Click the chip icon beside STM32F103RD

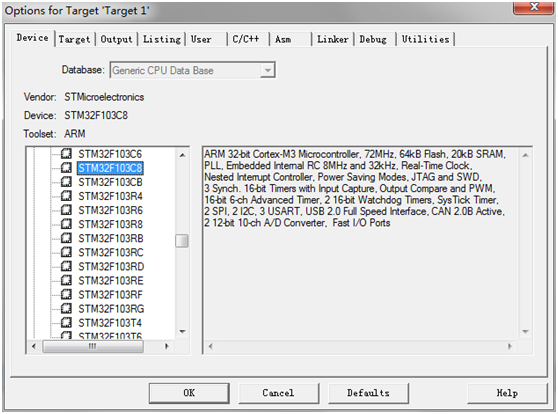coord(66,266)
